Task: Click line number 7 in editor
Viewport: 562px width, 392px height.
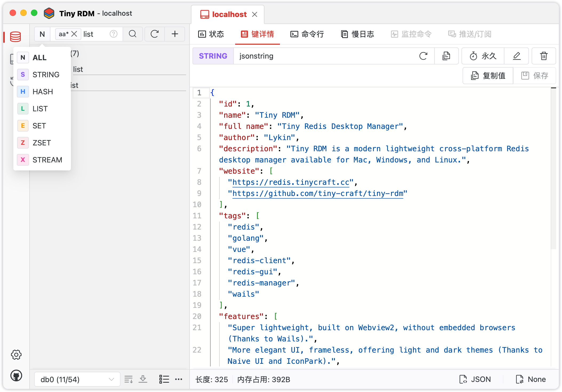Action: pyautogui.click(x=199, y=171)
